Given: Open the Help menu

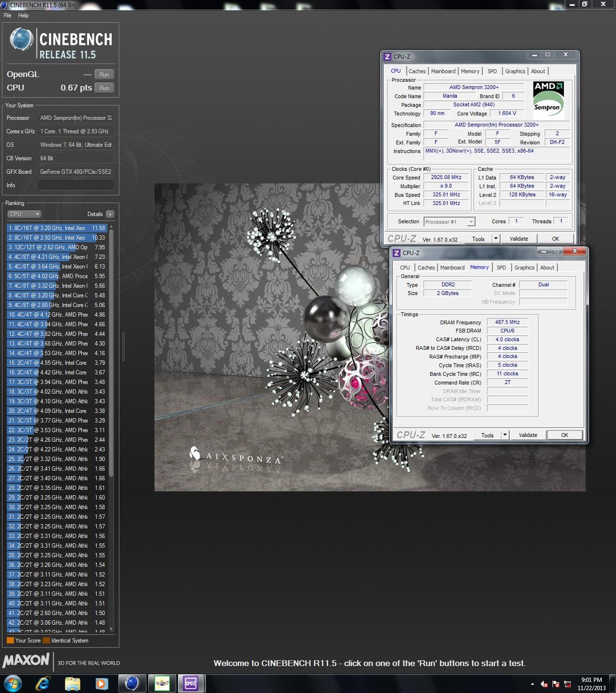Looking at the screenshot, I should coord(23,15).
